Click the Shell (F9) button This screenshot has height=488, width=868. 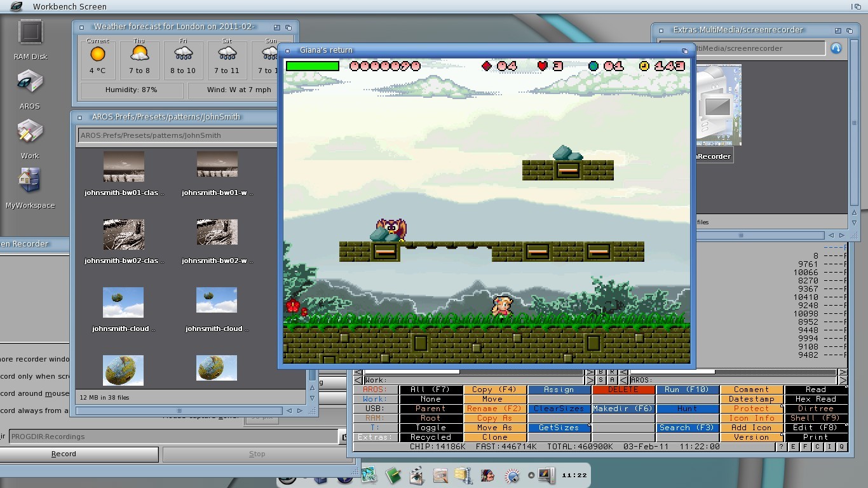click(x=816, y=418)
